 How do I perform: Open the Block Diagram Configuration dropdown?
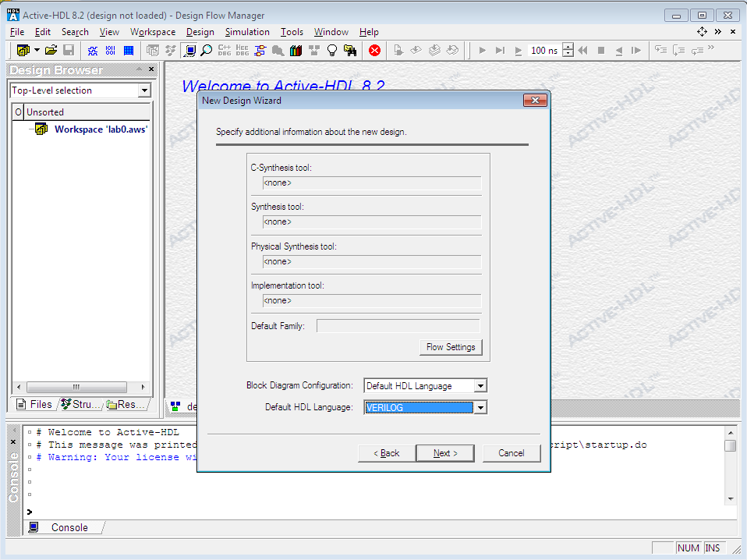[480, 385]
